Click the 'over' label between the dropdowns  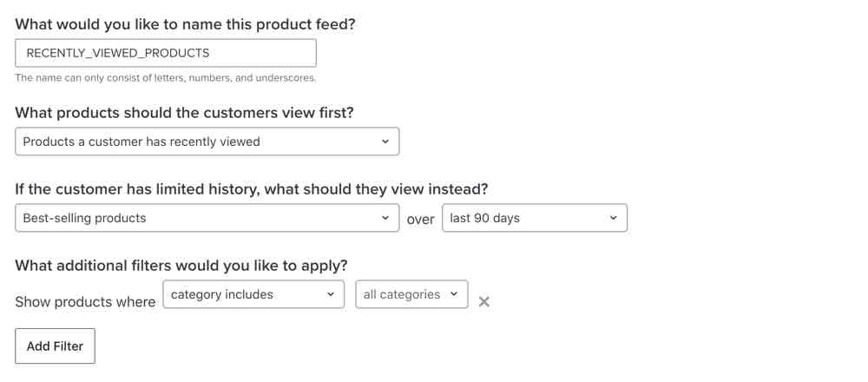(x=420, y=220)
